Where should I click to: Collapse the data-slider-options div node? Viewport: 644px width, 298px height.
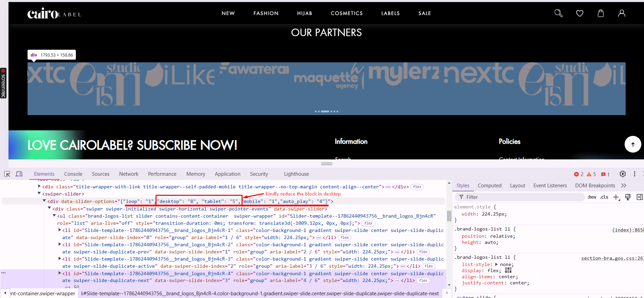click(44, 201)
